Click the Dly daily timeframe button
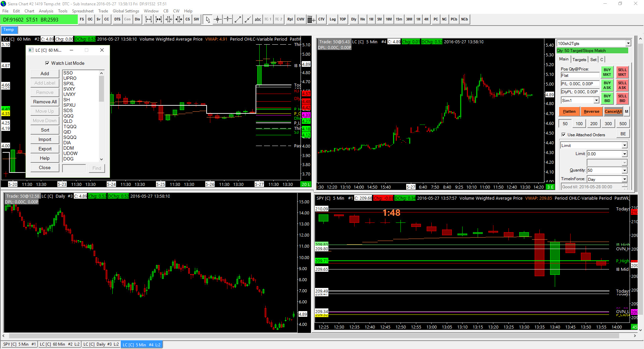Screen dimensions: 644x349 coord(354,19)
